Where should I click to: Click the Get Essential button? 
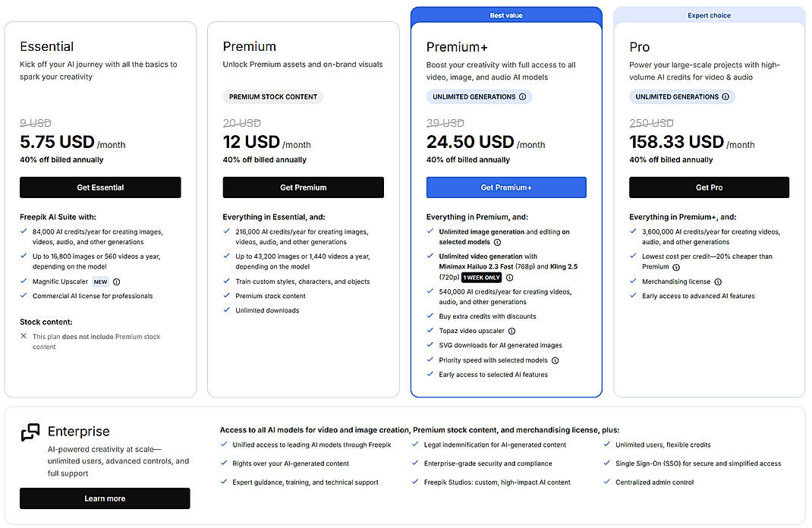[100, 187]
